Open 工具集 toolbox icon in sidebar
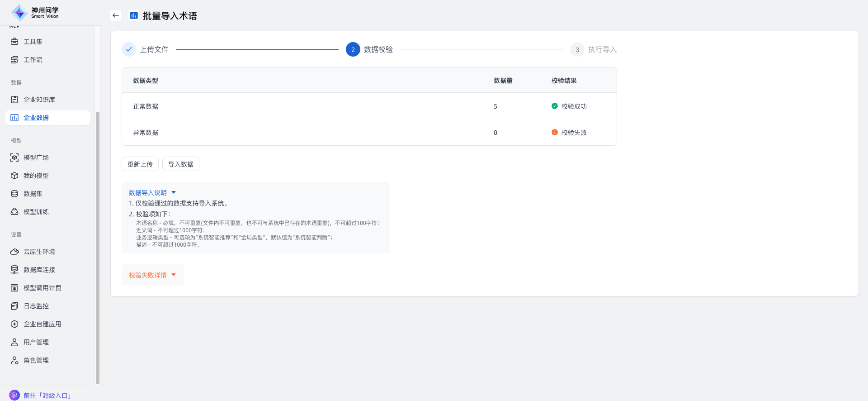 click(14, 42)
